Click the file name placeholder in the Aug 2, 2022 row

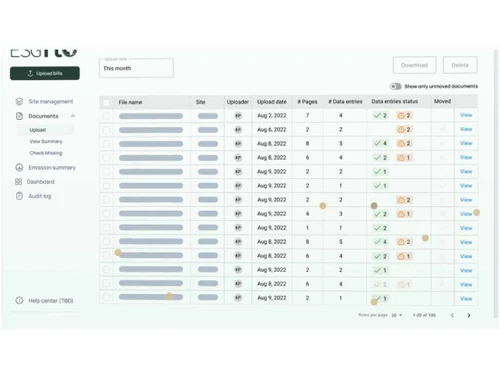point(151,116)
